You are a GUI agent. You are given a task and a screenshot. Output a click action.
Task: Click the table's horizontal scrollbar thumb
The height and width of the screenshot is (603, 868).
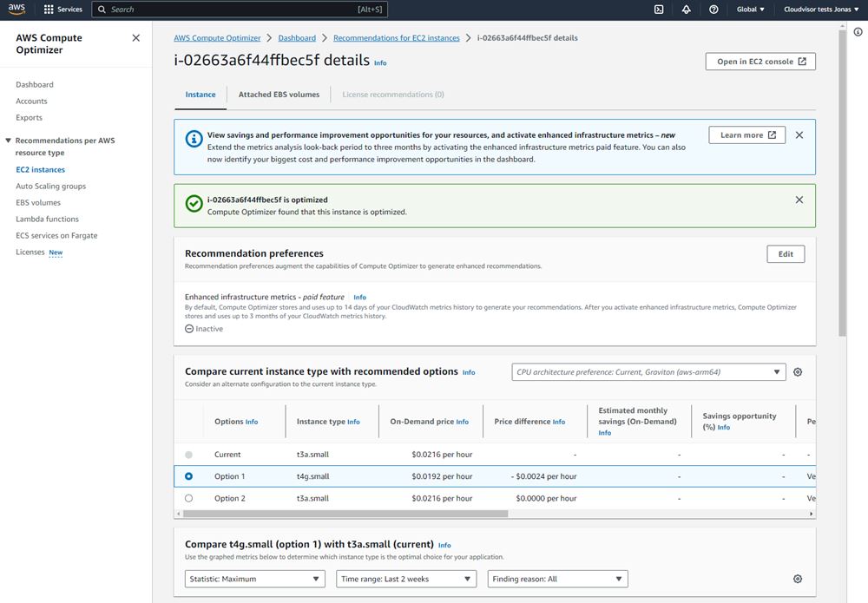click(x=345, y=514)
